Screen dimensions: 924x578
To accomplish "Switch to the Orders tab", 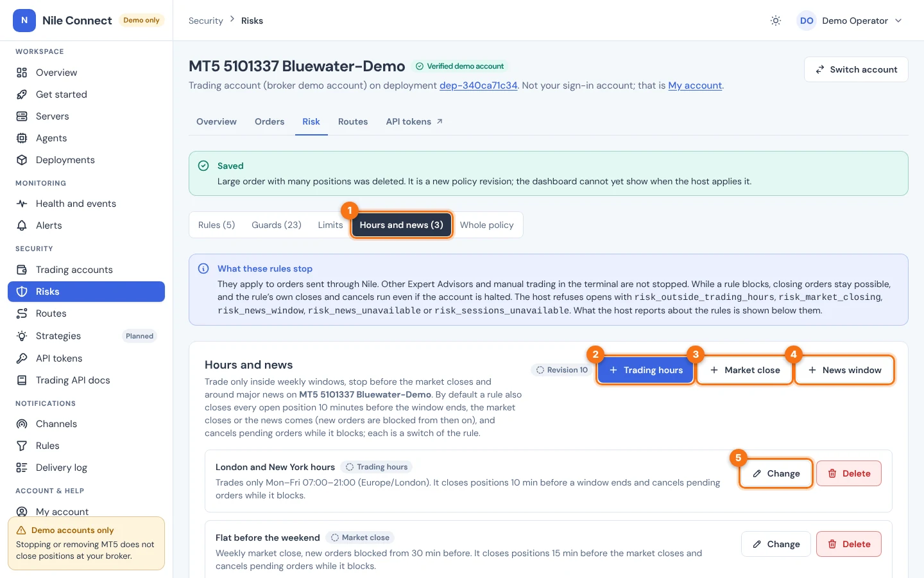I will 269,121.
